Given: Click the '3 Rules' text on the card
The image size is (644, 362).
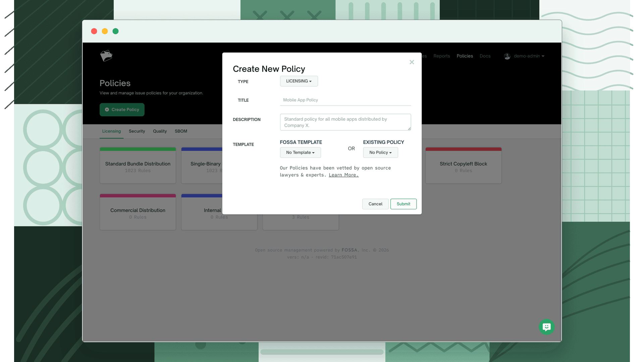Looking at the screenshot, I should (301, 217).
